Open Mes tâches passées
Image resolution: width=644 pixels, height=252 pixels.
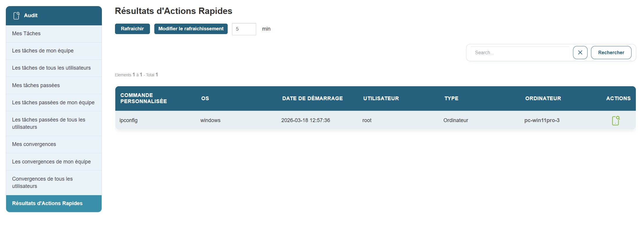pos(36,86)
